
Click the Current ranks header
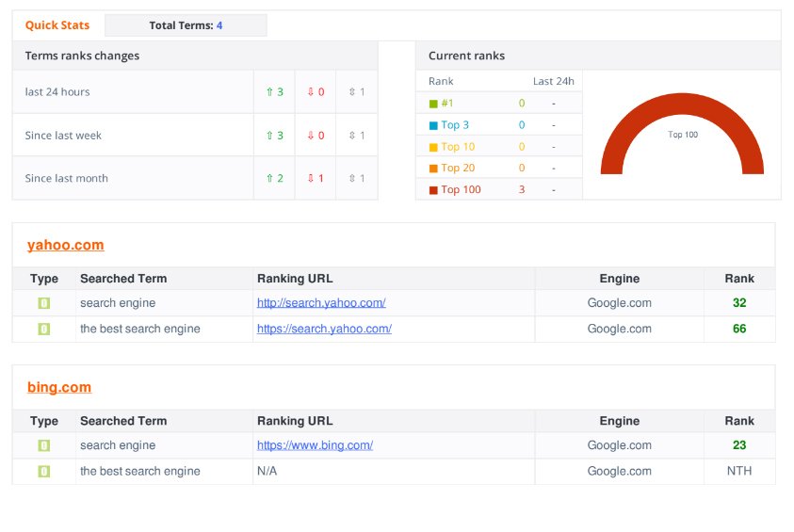pos(466,56)
